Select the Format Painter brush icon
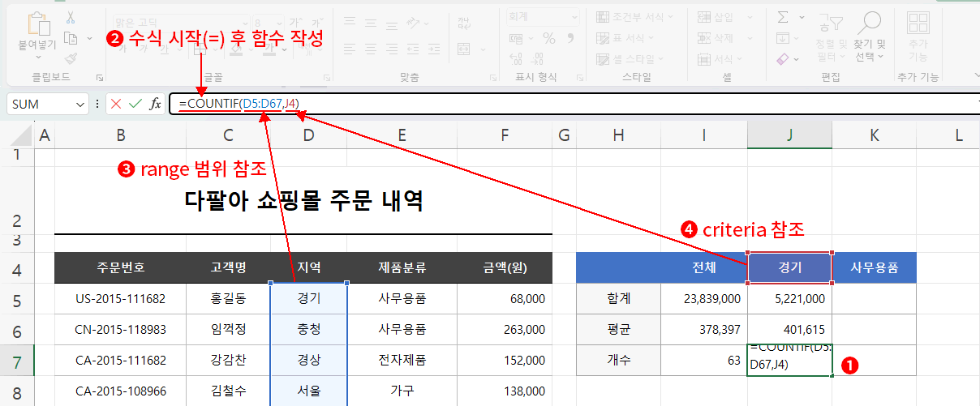The width and height of the screenshot is (980, 406). 71,58
